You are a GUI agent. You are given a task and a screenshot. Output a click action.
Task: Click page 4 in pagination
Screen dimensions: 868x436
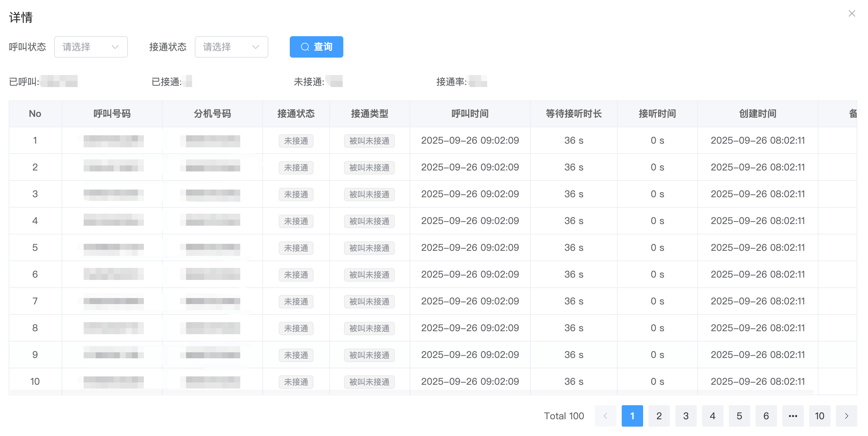712,416
